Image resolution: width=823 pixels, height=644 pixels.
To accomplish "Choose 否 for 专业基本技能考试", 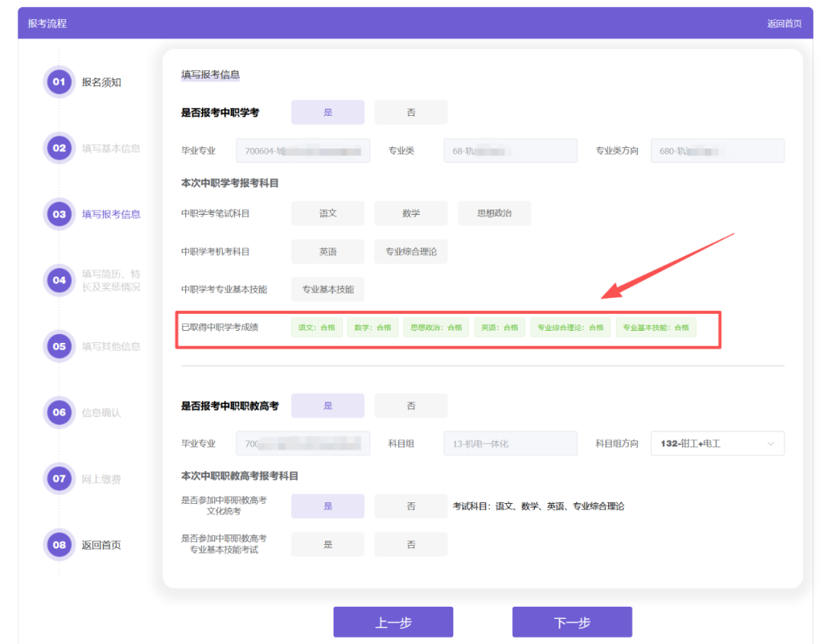I will click(x=411, y=544).
